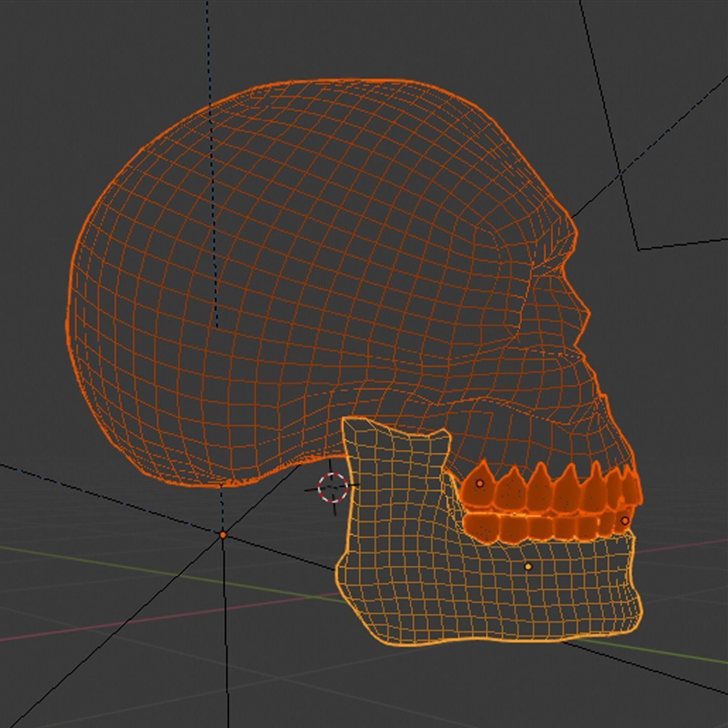This screenshot has width=728, height=728.
Task: Click the origin dot on the upper back tooth
Action: tap(479, 483)
